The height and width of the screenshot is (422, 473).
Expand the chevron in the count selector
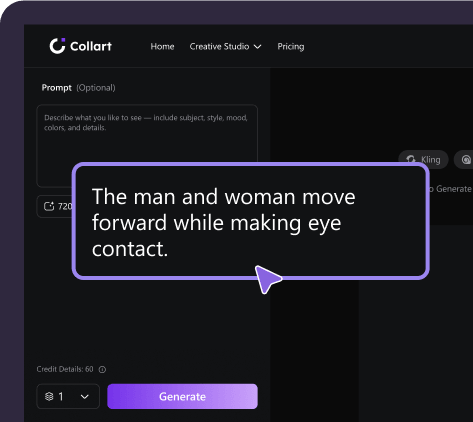85,397
